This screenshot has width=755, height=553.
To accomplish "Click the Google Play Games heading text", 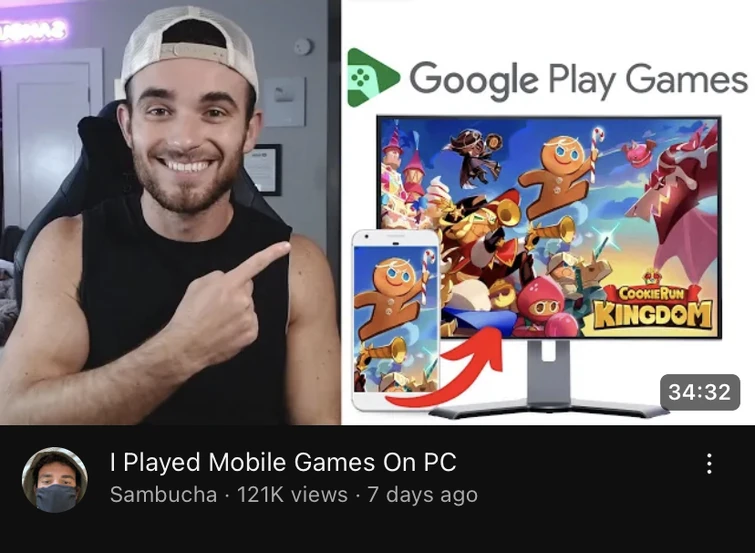I will click(x=578, y=79).
